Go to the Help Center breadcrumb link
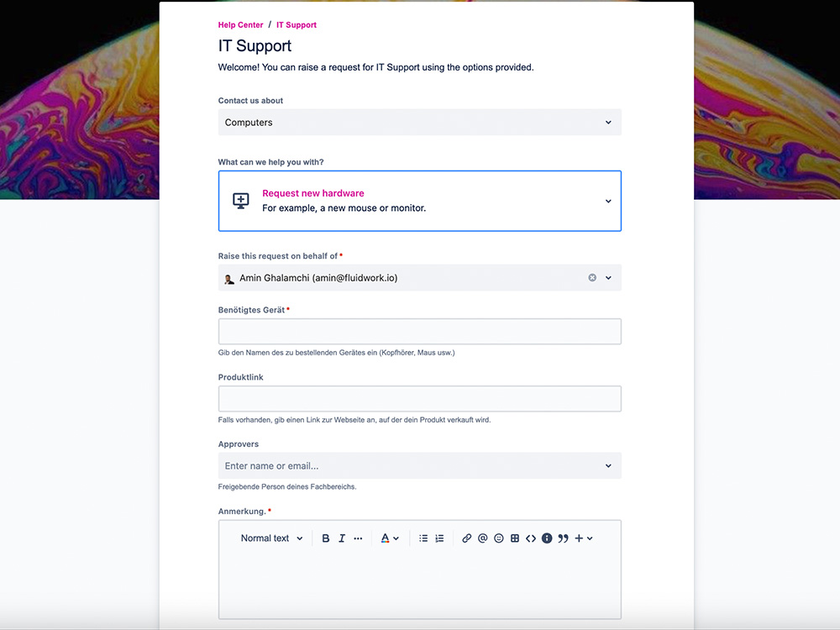The height and width of the screenshot is (630, 840). [240, 24]
